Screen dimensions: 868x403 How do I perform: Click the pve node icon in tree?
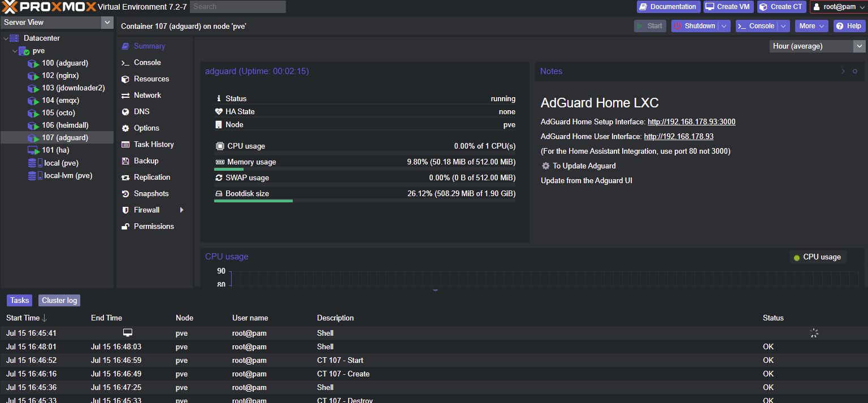(x=24, y=51)
